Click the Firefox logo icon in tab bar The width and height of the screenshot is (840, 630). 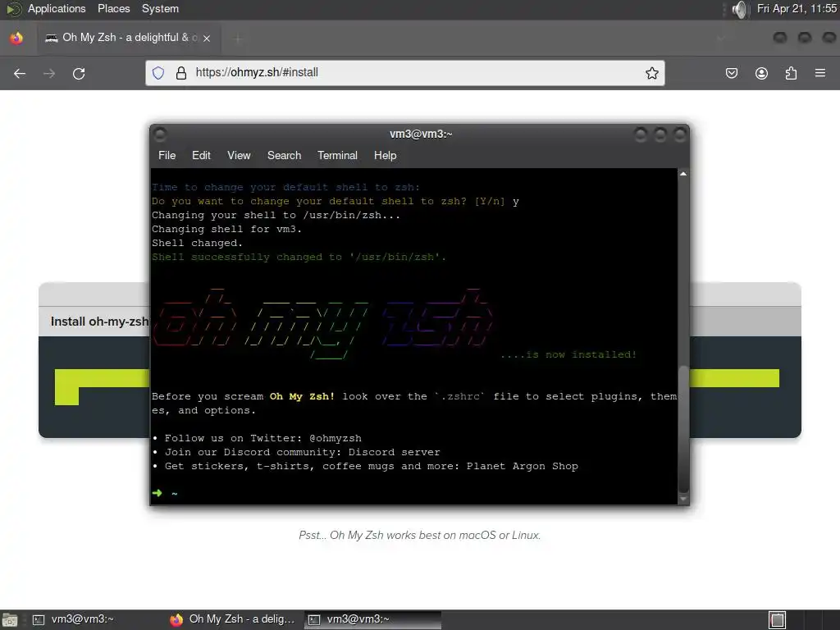16,38
